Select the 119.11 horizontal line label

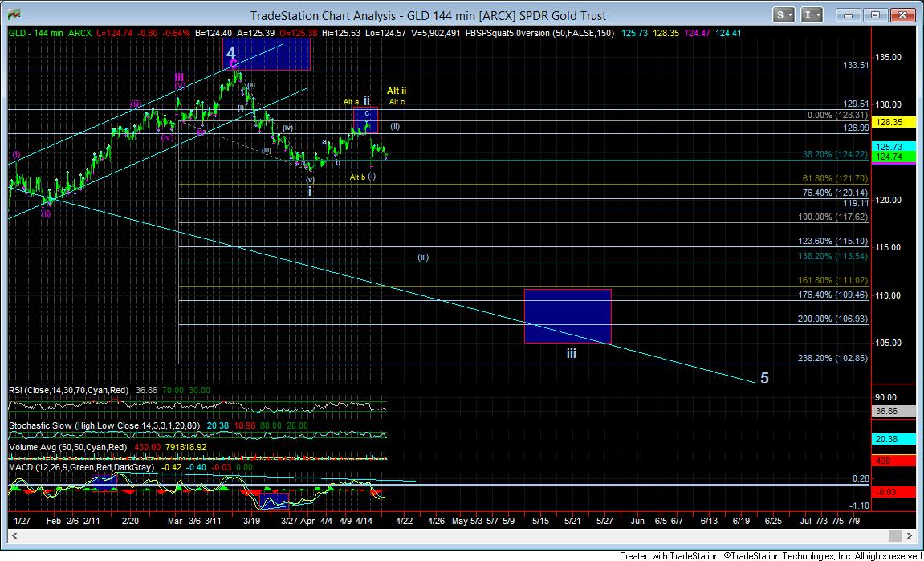856,203
